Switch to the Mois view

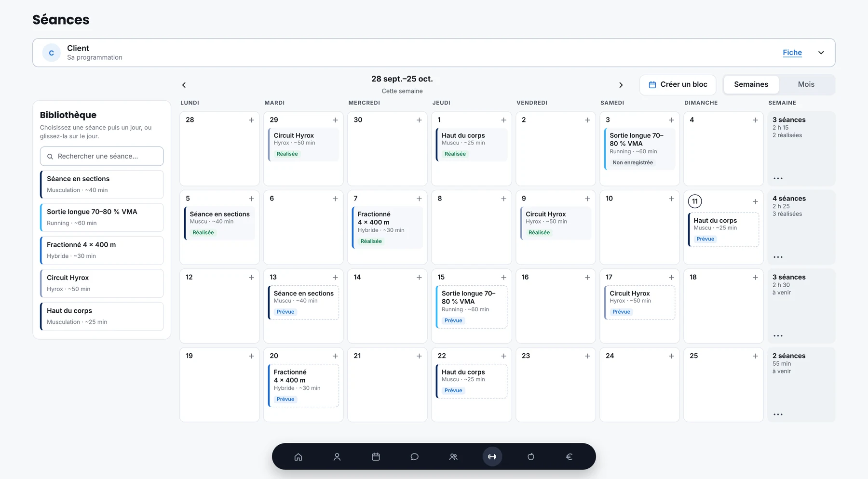coord(806,84)
